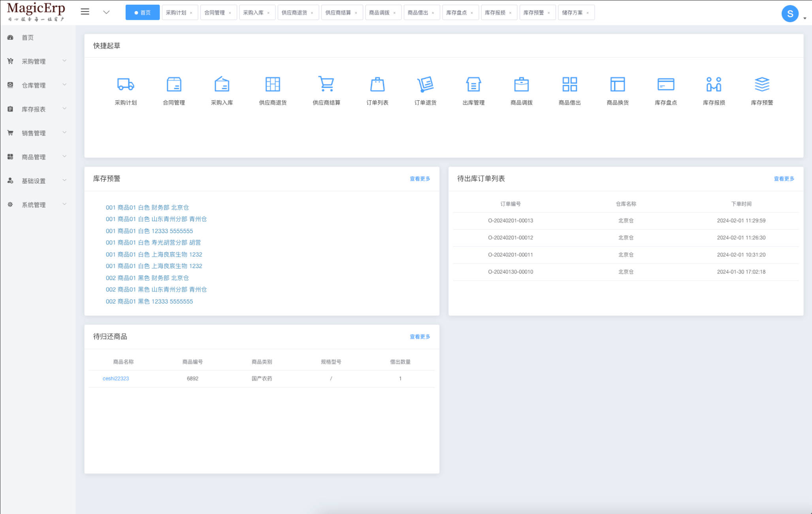
Task: Expand the 仓库管理 sidebar menu
Action: pos(34,85)
